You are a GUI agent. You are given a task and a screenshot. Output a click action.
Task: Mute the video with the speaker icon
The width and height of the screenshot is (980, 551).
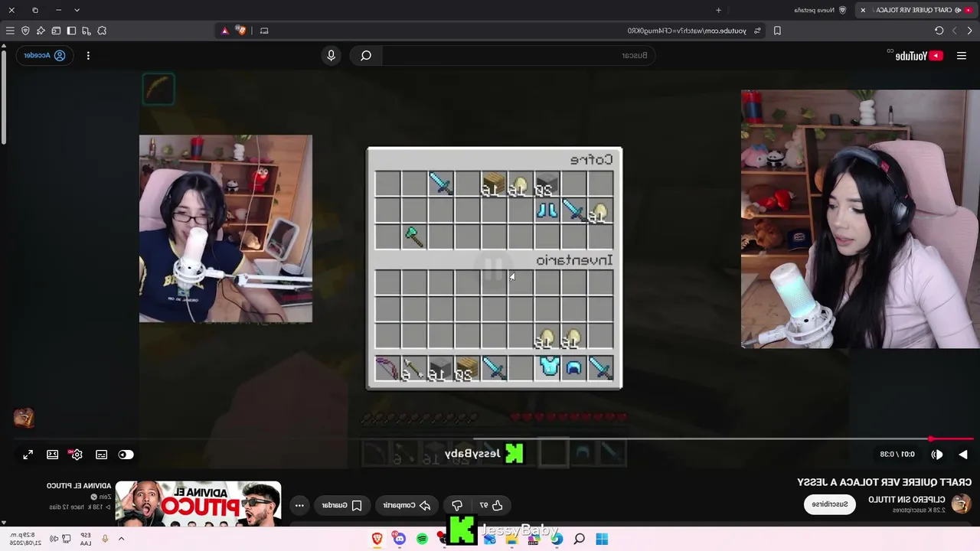coord(936,455)
